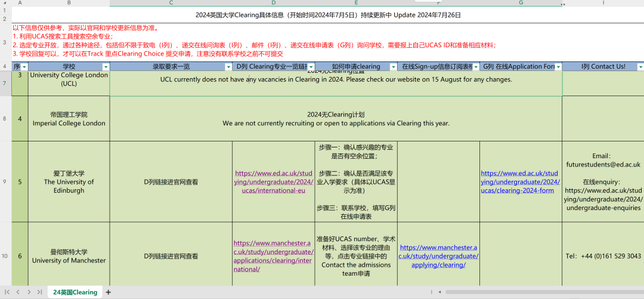
Task: Click the tab bar split handle dots
Action: (x=432, y=292)
